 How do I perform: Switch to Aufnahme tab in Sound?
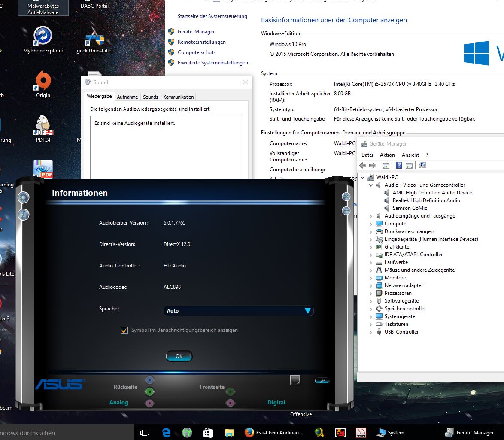127,97
